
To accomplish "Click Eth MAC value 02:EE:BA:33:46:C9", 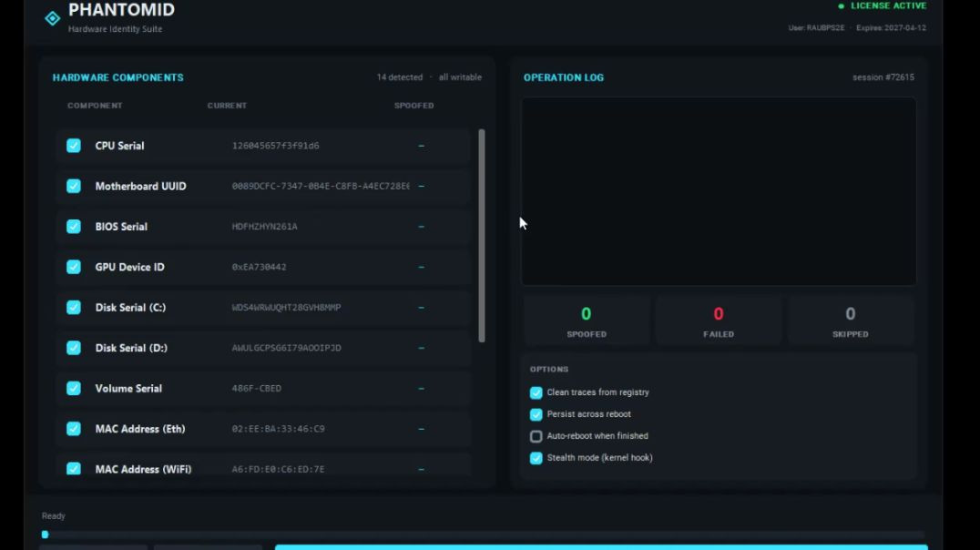I will (278, 429).
